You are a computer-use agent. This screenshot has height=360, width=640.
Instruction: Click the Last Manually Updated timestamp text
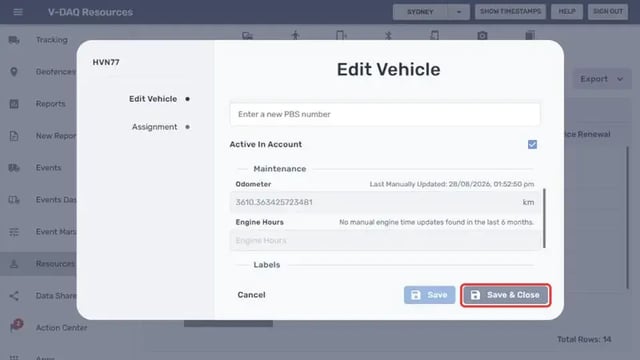click(451, 184)
